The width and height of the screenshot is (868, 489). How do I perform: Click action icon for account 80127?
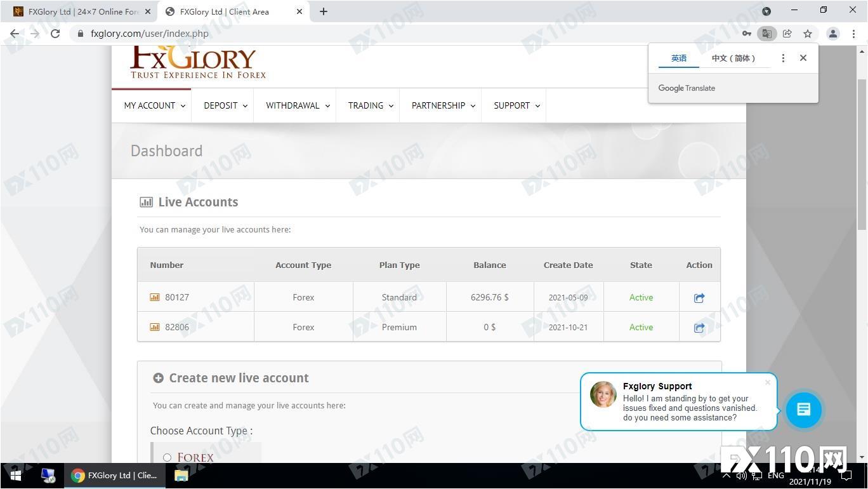(x=699, y=298)
